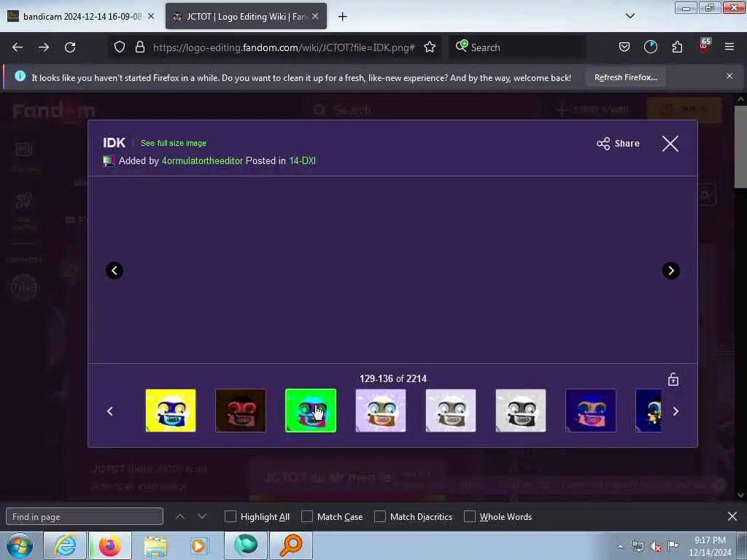Open a new browser tab

click(343, 17)
